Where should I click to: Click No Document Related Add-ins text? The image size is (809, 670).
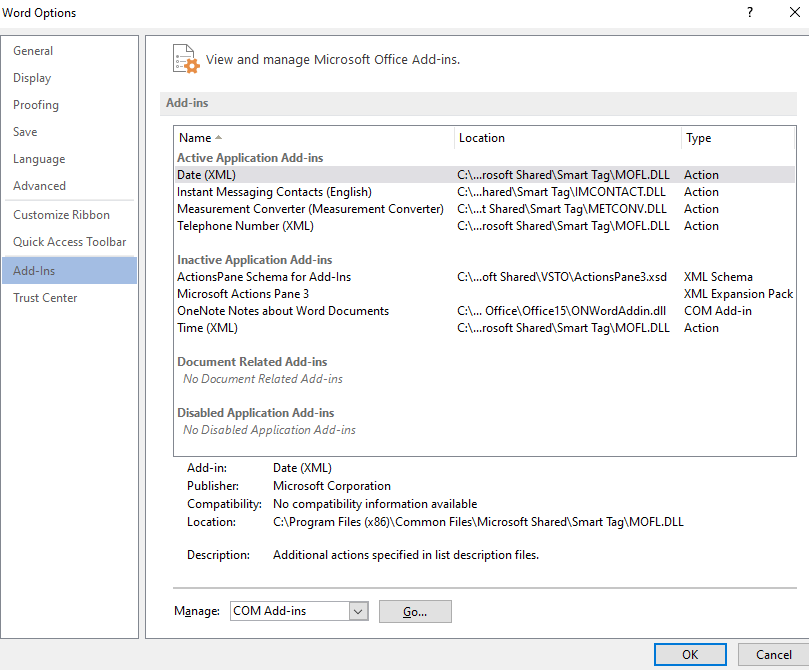click(263, 379)
